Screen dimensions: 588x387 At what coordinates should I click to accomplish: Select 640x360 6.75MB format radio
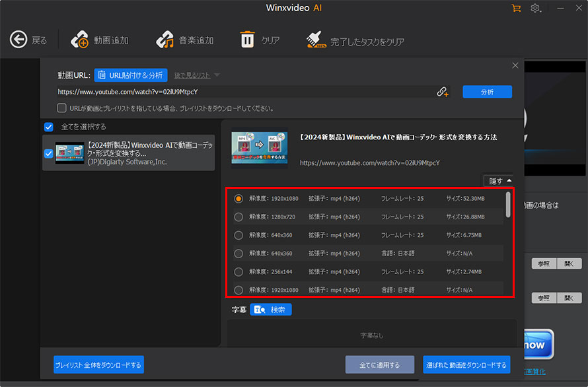(x=239, y=235)
